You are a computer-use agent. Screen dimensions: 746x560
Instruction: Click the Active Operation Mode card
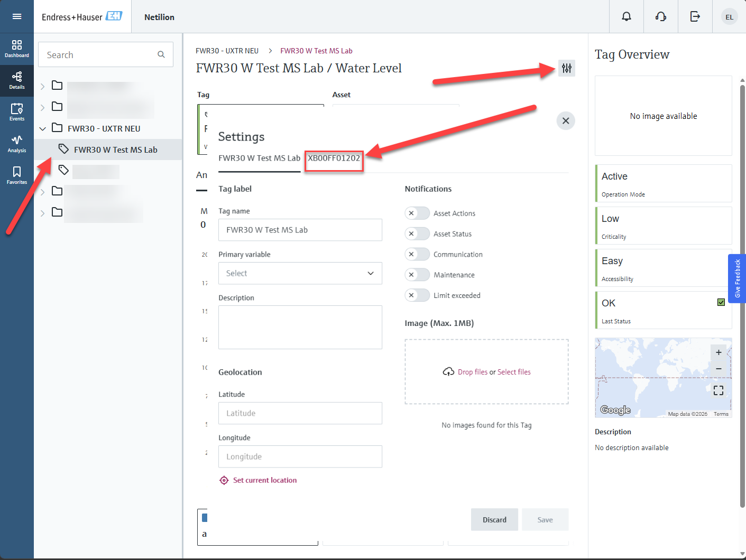(x=664, y=183)
